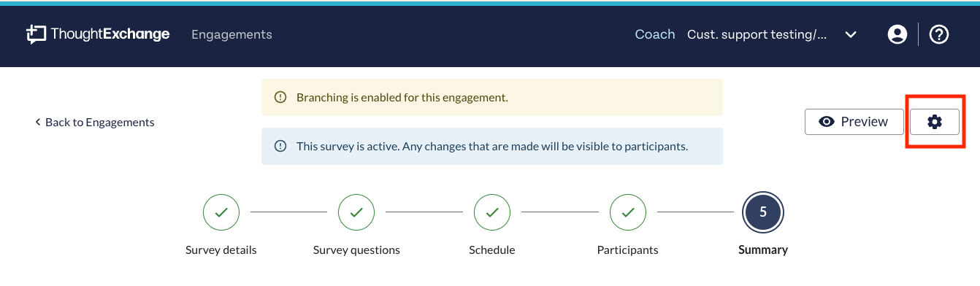Viewport: 980px width, 286px height.
Task: Click the info icon in branching notice
Action: pos(280,97)
